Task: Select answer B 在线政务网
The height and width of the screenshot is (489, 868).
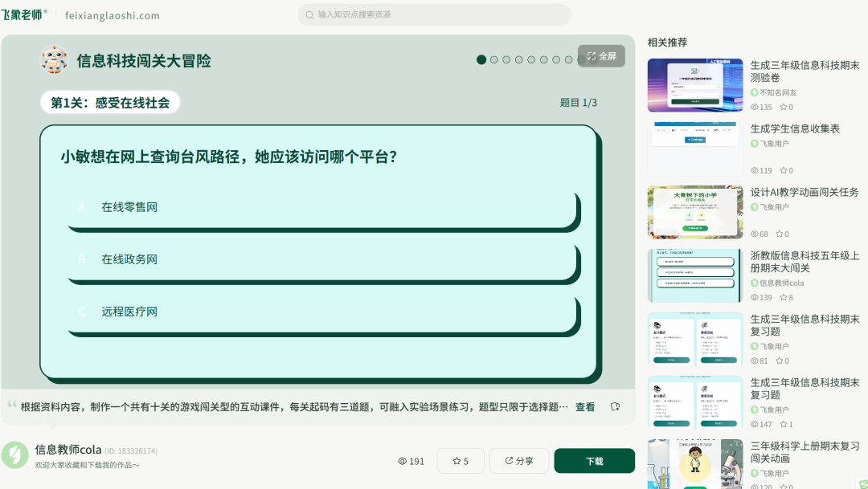Action: tap(321, 259)
